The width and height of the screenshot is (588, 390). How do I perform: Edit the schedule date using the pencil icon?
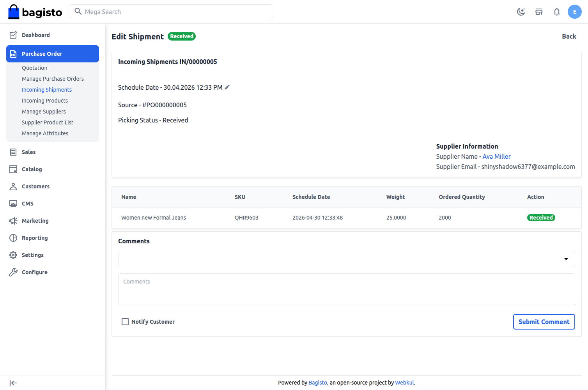[227, 87]
